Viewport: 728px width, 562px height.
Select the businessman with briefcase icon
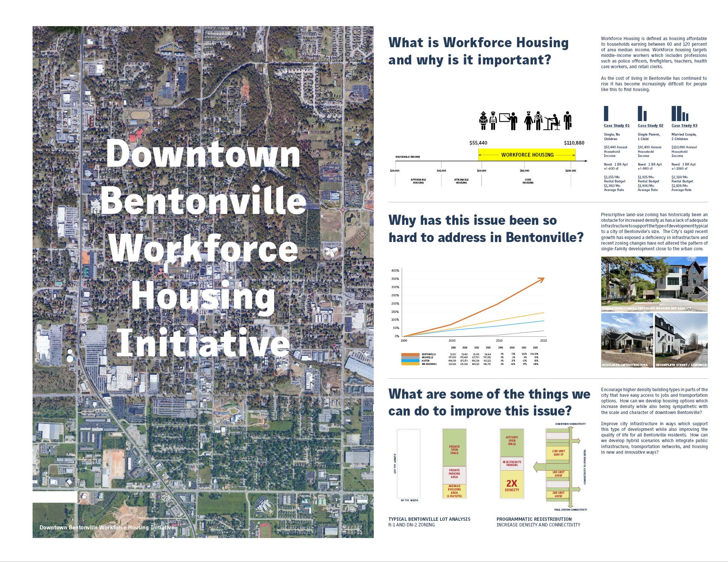coord(568,121)
